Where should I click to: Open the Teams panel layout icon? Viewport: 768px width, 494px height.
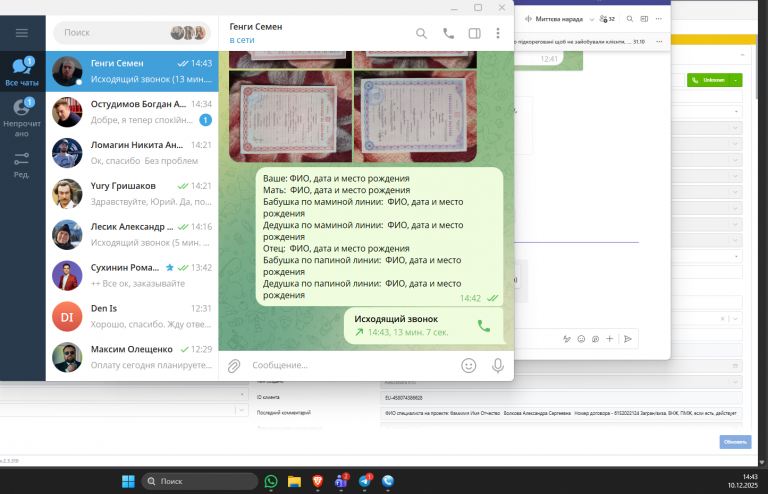(x=644, y=19)
